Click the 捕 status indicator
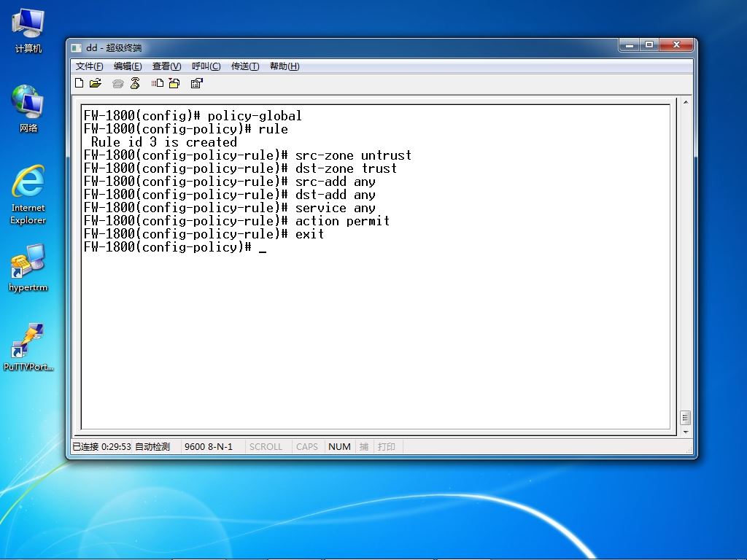Viewport: 747px width, 560px height. pos(364,447)
